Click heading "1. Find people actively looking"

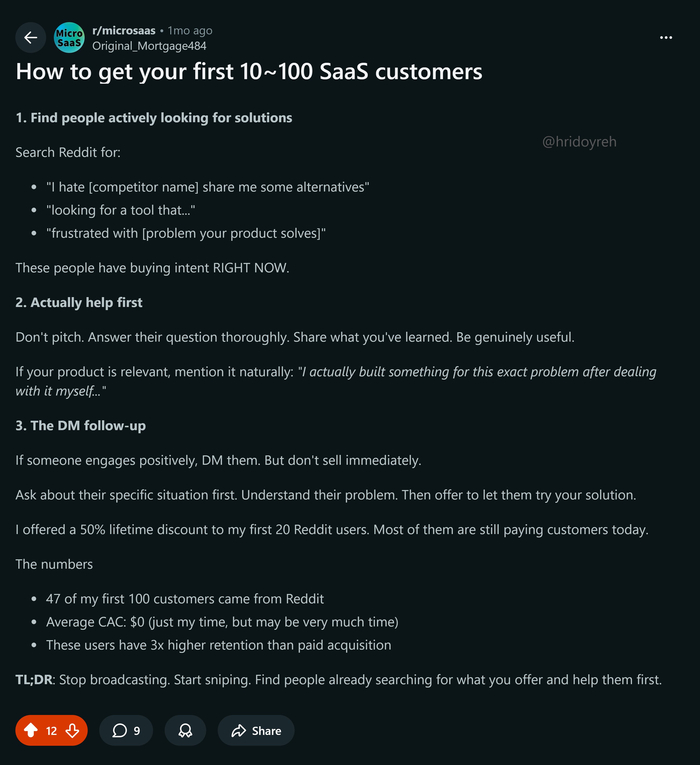[154, 118]
